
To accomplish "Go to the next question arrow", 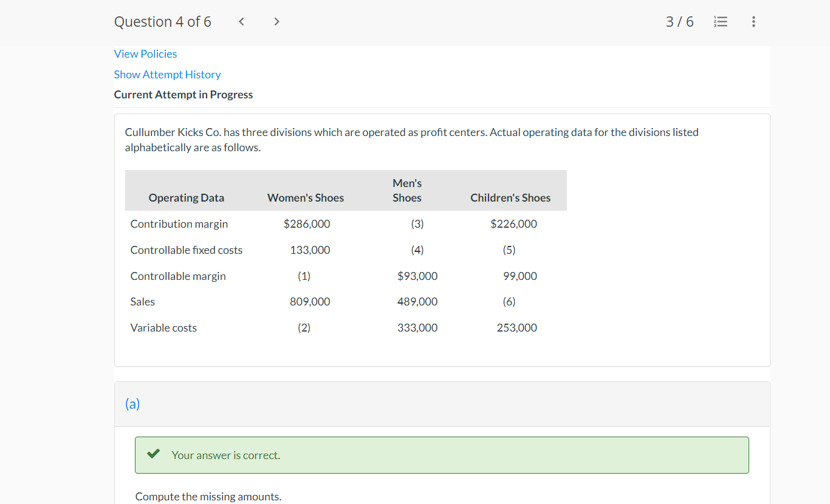I will pos(277,22).
